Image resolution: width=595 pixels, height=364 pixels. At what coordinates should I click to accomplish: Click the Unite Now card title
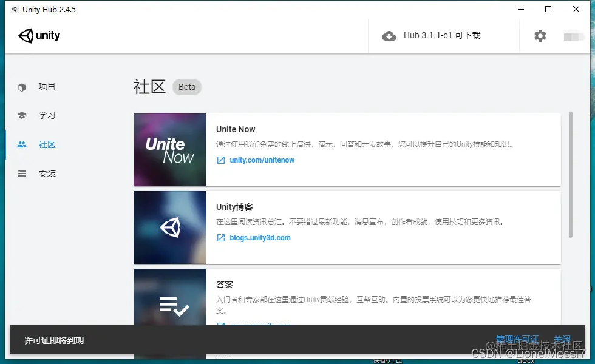tap(236, 129)
